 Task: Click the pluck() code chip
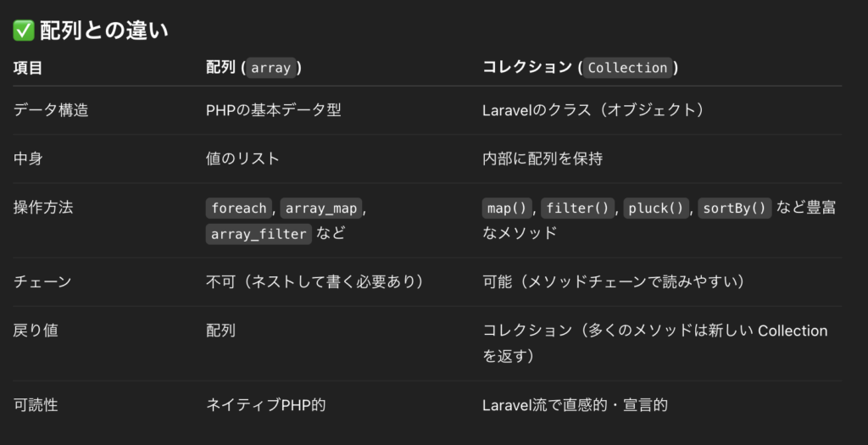coord(657,209)
